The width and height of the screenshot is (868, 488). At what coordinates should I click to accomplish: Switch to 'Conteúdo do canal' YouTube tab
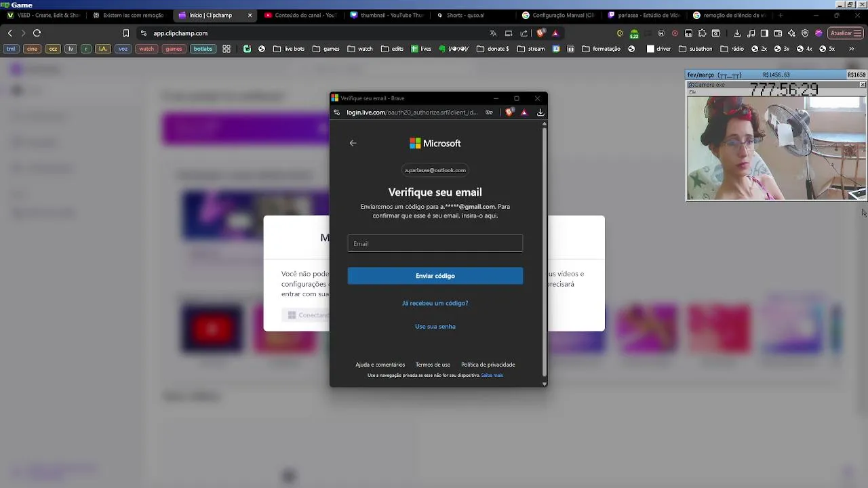(302, 15)
